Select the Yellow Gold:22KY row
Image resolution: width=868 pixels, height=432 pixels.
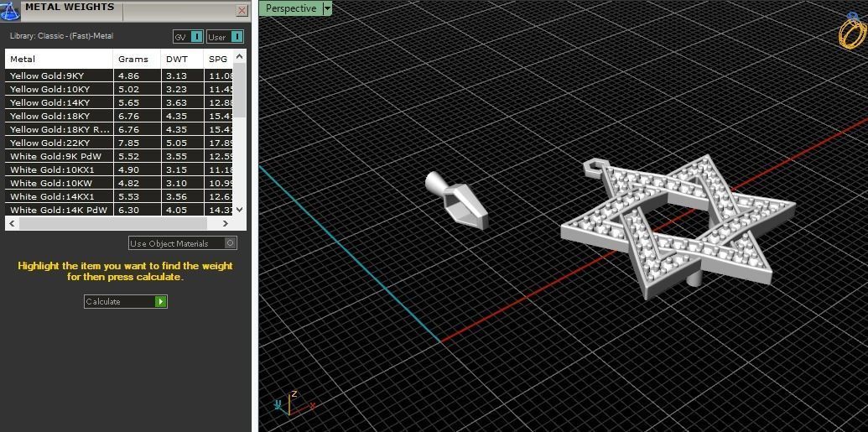tap(120, 143)
